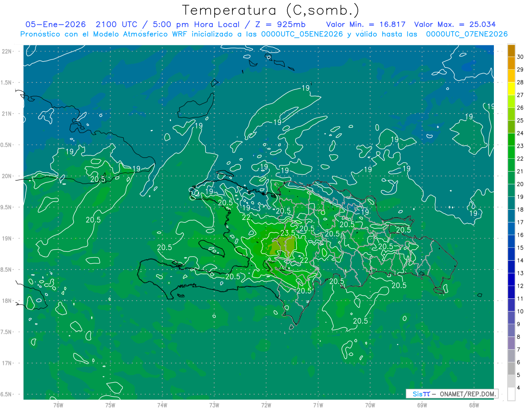This screenshot has height=411, width=532.
Task: Click the purple legend segment between 8 and 9
Action: pos(511,330)
